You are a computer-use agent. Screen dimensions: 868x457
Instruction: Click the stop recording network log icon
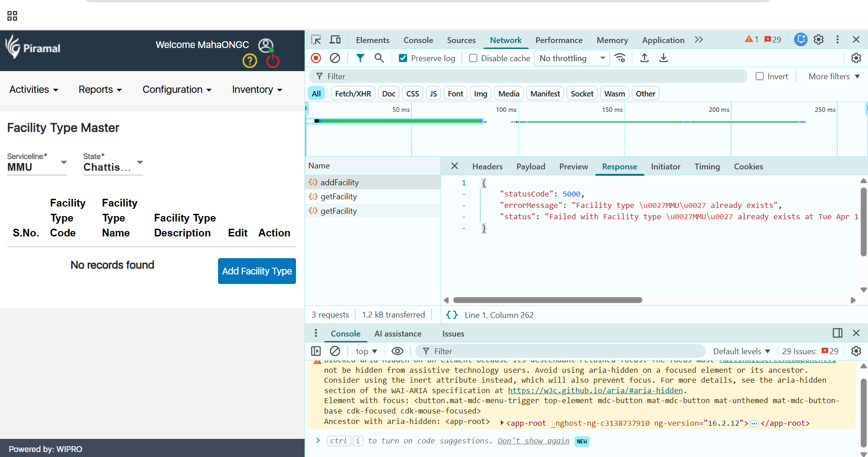tap(316, 58)
